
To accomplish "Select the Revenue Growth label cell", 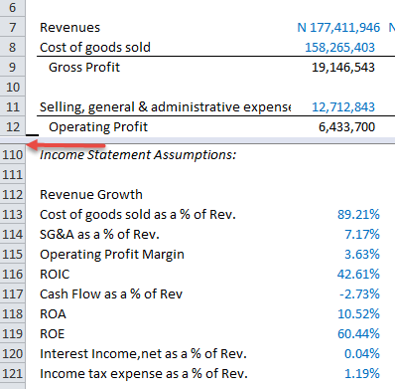I will [91, 194].
